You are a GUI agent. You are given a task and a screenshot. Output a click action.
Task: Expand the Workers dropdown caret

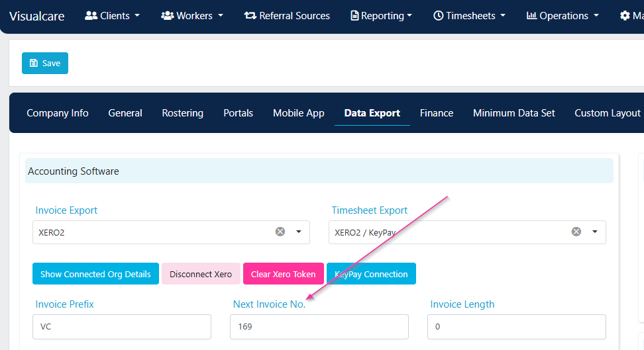tap(221, 16)
